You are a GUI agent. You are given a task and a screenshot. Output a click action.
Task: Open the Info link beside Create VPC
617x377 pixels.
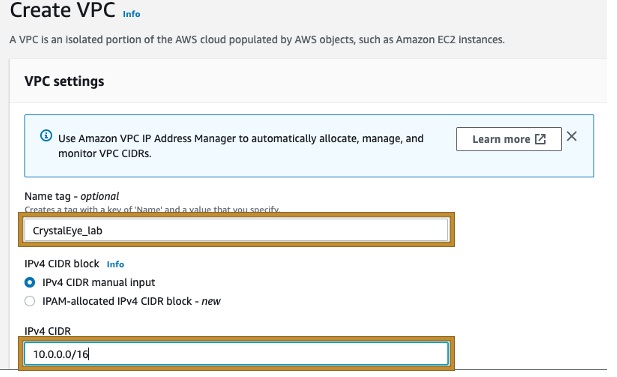coord(131,14)
